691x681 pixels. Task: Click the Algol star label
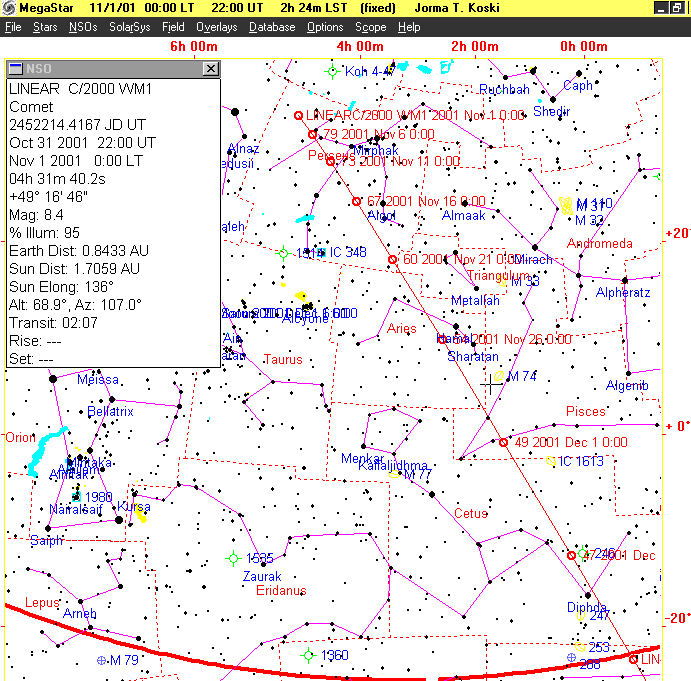tap(381, 216)
